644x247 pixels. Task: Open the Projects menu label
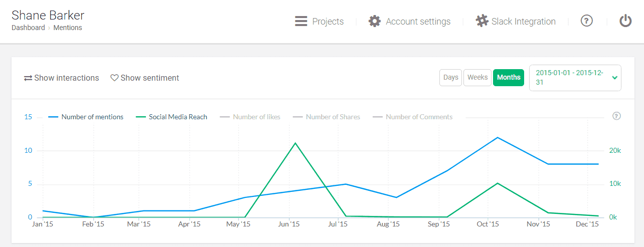[x=328, y=22]
